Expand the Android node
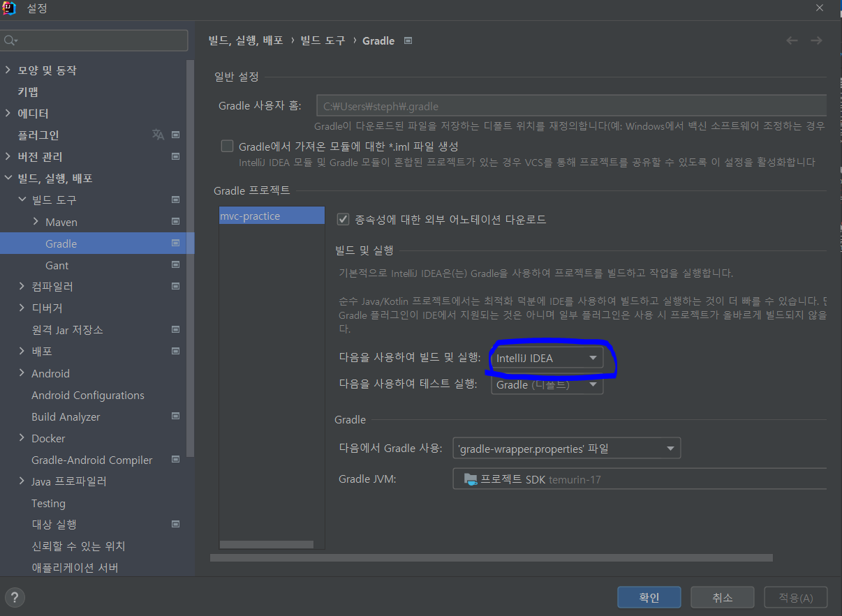This screenshot has width=842, height=616. (22, 373)
